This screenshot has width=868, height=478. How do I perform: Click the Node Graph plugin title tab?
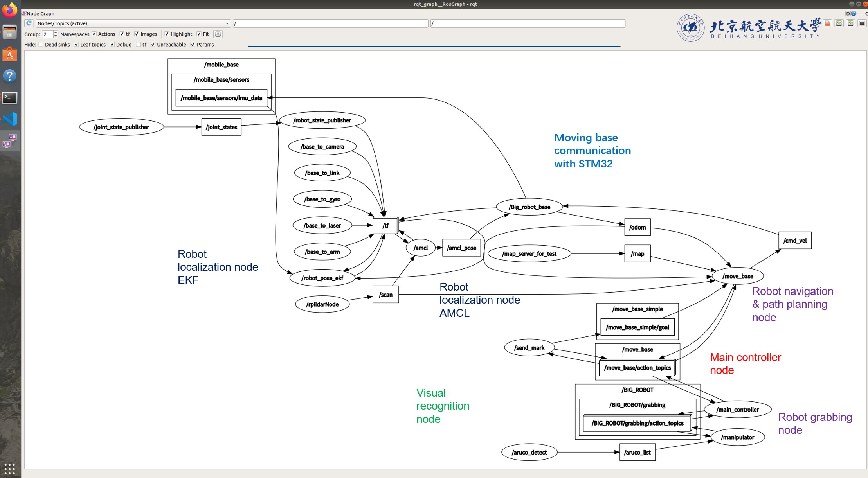[x=40, y=14]
